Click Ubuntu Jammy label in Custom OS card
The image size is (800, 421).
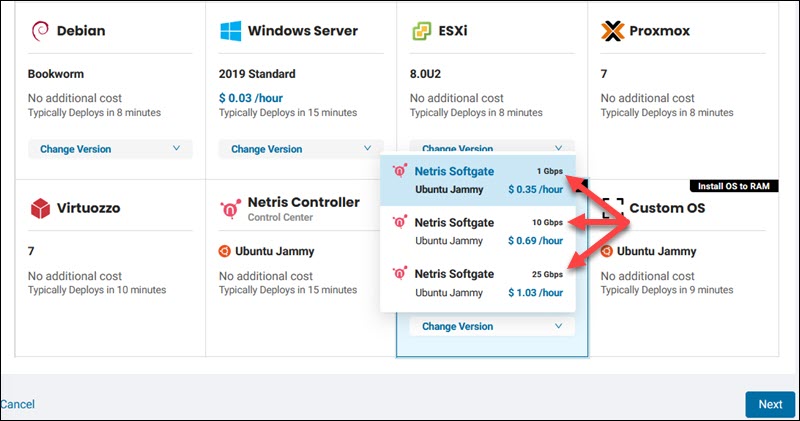(x=657, y=251)
